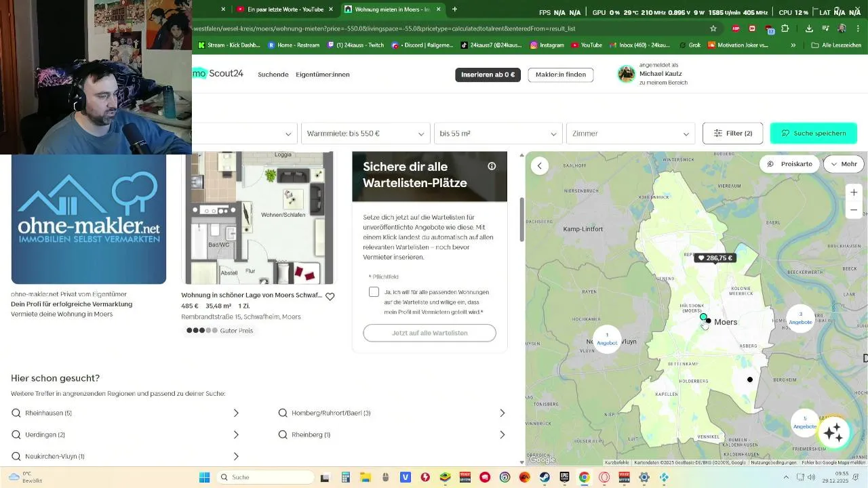
Task: Open the Alle Lesezeichen folder
Action: 836,45
